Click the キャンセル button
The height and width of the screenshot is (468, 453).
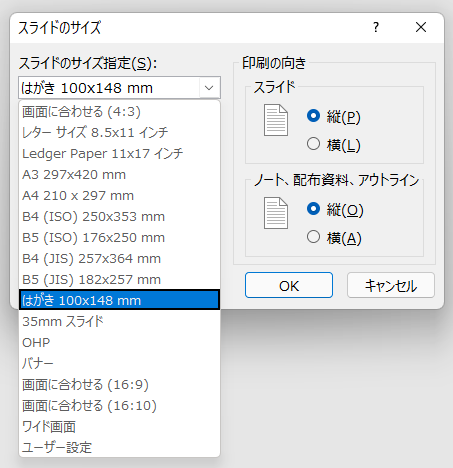[x=391, y=285]
